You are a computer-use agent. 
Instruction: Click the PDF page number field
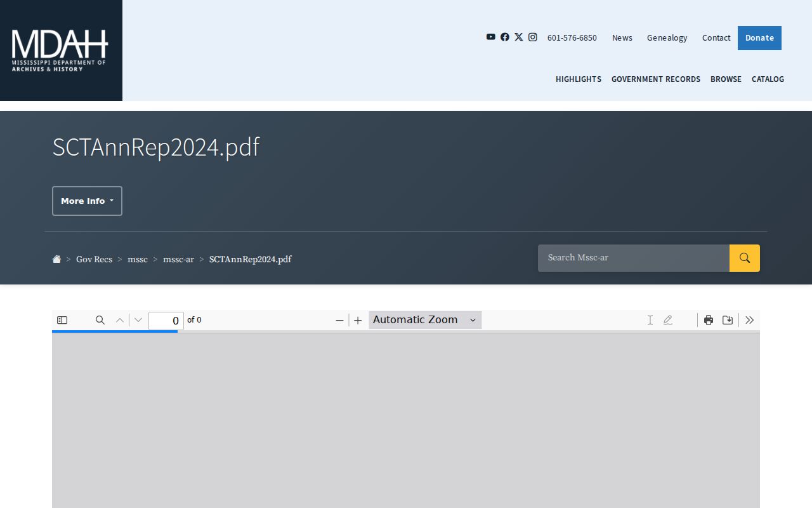(166, 321)
